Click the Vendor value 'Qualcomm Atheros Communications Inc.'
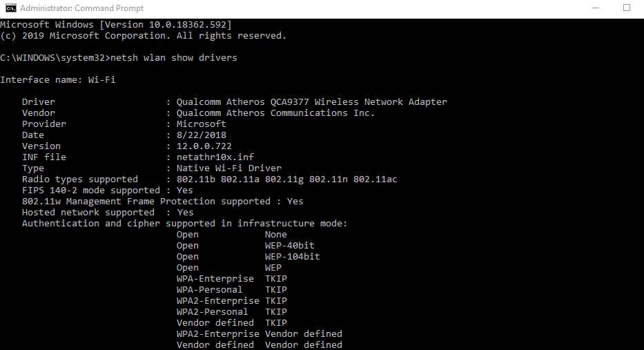Image resolution: width=644 pixels, height=350 pixels. click(275, 113)
